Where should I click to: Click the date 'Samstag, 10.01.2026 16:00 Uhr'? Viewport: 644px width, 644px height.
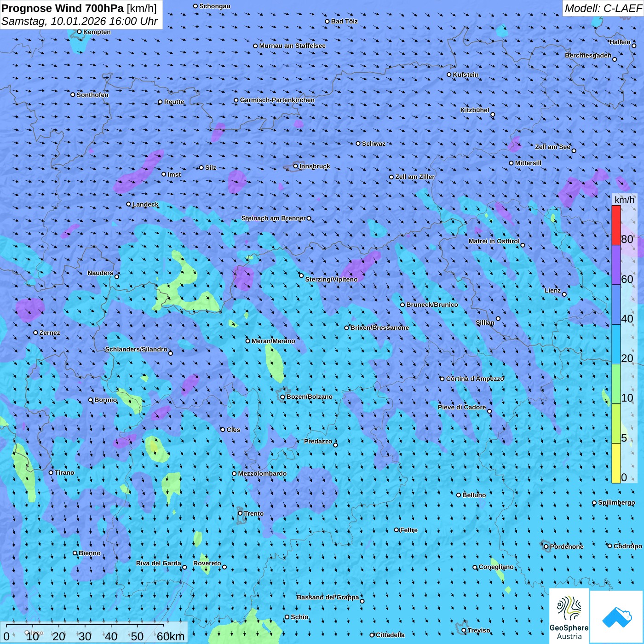(80, 21)
